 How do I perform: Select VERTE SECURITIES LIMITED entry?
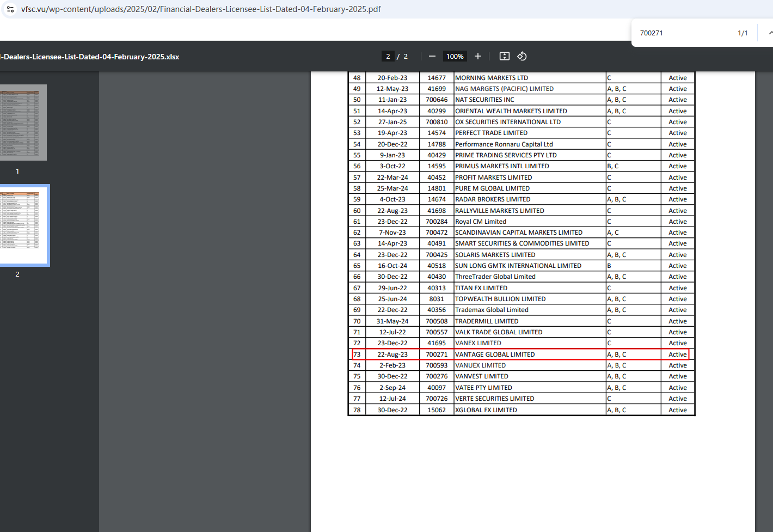pyautogui.click(x=495, y=399)
